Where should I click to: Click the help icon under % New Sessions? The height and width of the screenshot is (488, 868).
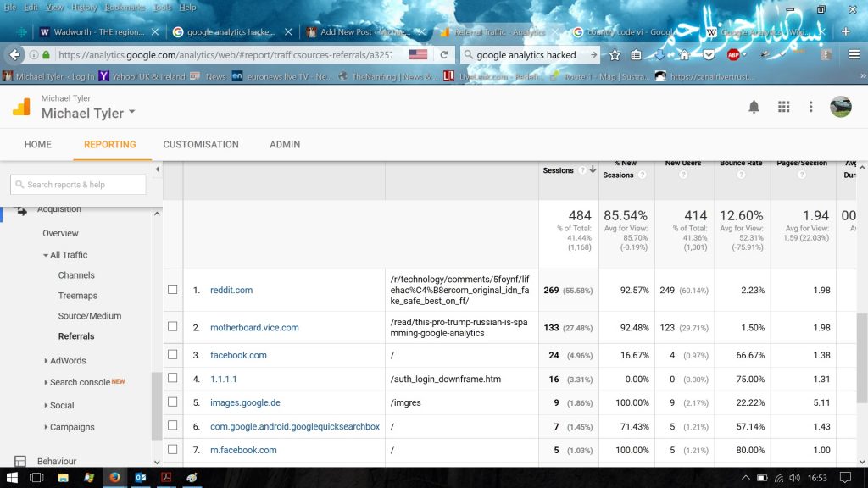643,175
